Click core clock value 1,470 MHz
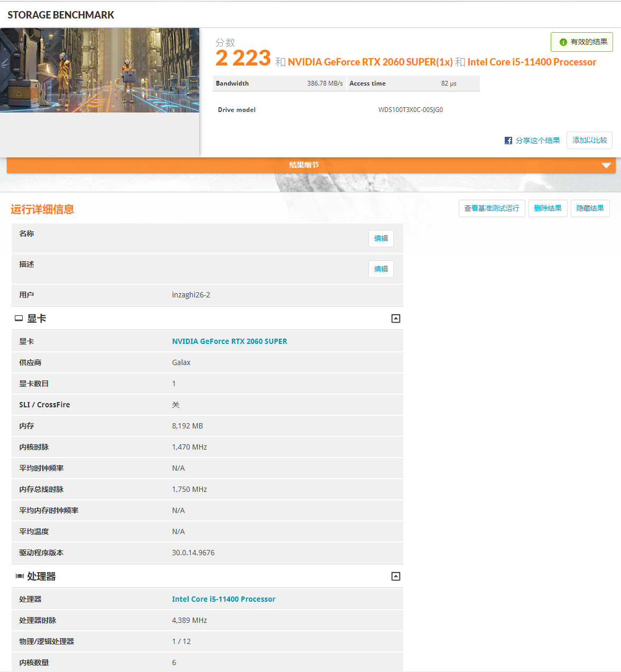 189,447
